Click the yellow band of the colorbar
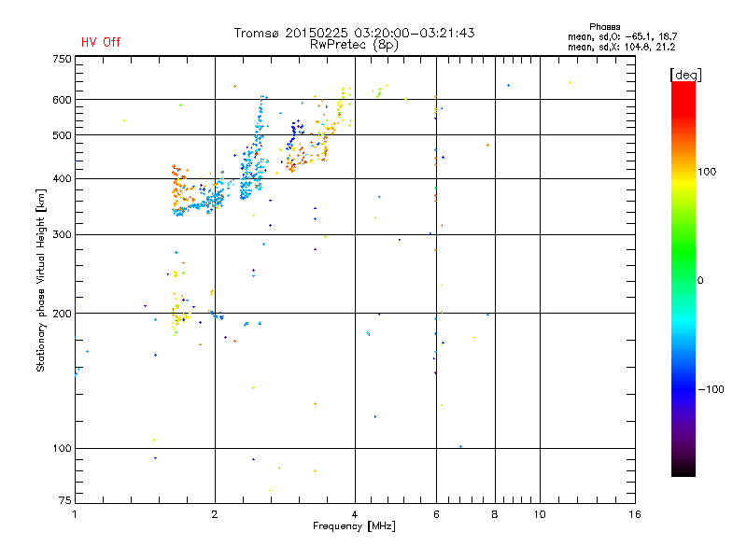Viewport: 747px width, 560px height. tap(684, 183)
